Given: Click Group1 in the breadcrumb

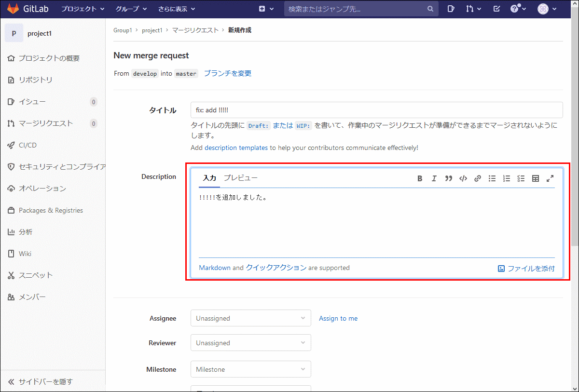Looking at the screenshot, I should coord(123,30).
